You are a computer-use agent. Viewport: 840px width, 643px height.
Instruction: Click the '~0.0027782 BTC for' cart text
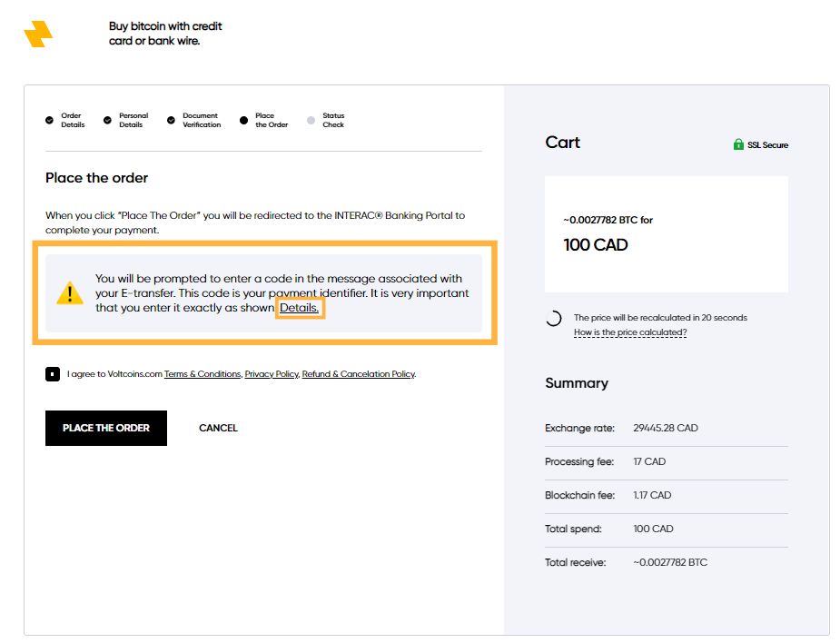pos(608,220)
